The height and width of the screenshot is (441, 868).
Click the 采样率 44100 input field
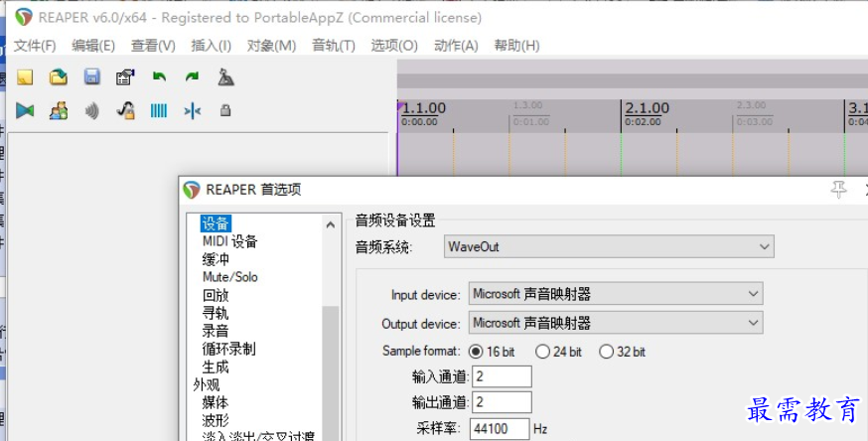pyautogui.click(x=500, y=429)
